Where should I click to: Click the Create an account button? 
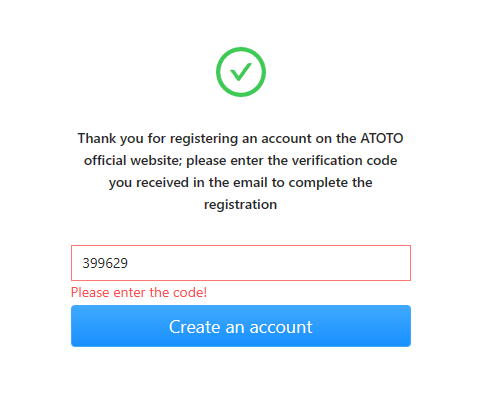(x=241, y=326)
